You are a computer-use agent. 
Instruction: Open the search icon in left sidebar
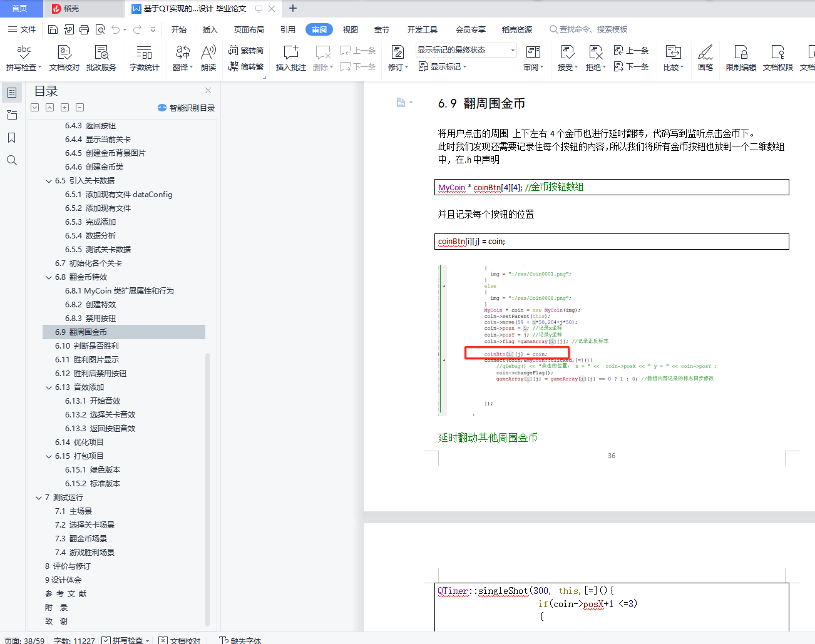click(13, 160)
